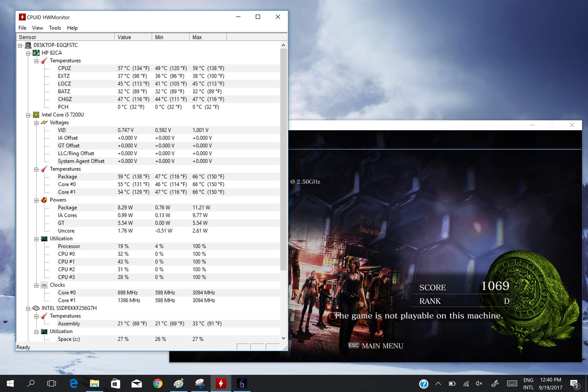588x392 pixels.
Task: Switch to Resident Evil 6 taskbar icon
Action: coord(242,383)
